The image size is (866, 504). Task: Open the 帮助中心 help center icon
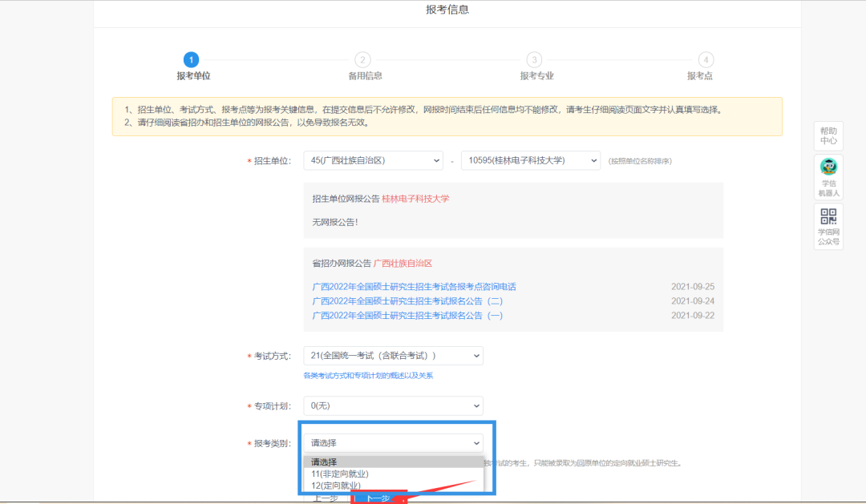tap(828, 135)
